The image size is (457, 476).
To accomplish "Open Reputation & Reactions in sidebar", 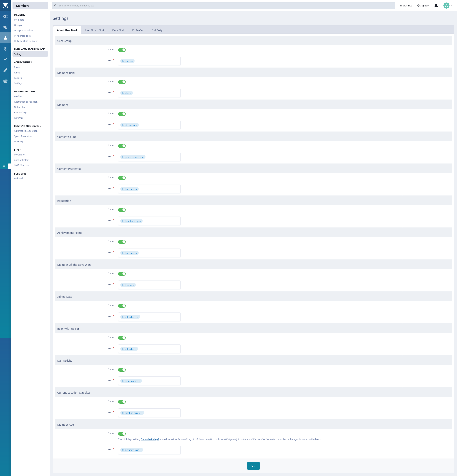I will (x=26, y=102).
